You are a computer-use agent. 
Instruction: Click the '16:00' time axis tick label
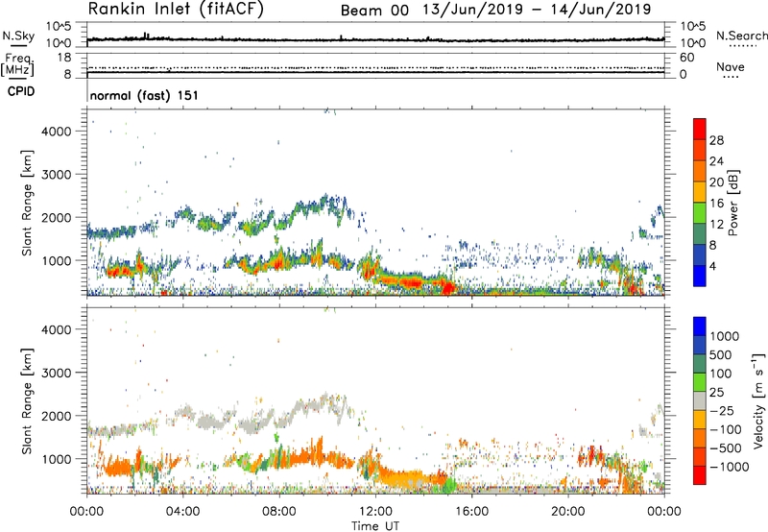coord(471,512)
